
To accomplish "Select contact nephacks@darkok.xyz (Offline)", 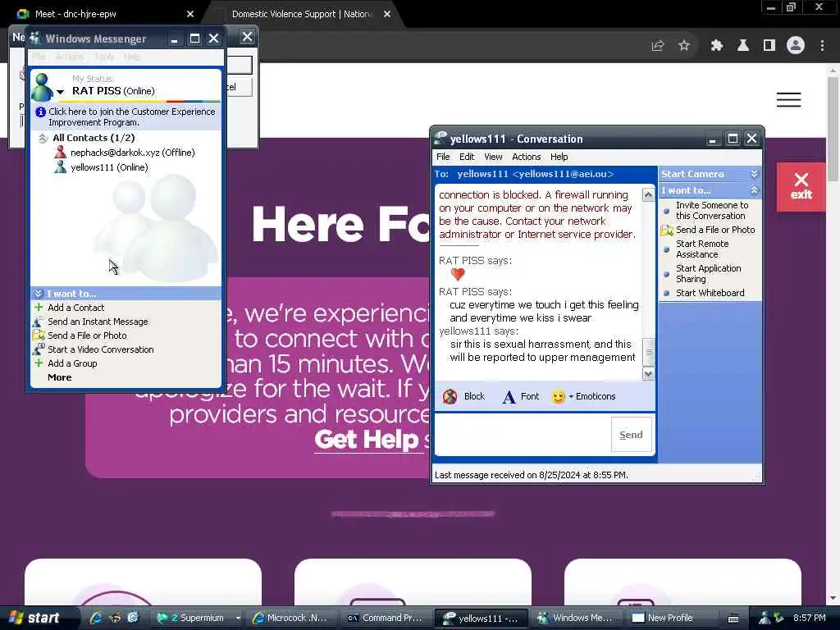I will coord(132,153).
